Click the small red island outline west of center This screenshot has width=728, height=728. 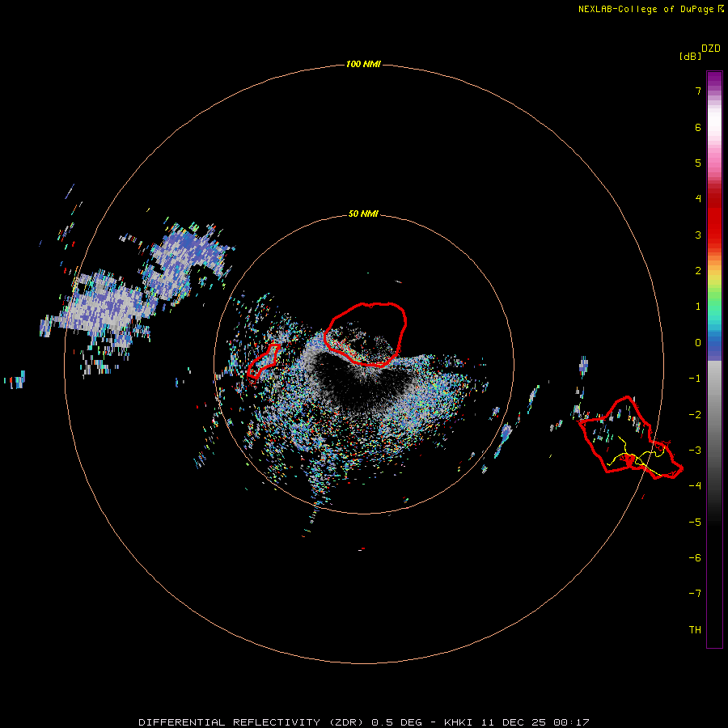click(263, 362)
